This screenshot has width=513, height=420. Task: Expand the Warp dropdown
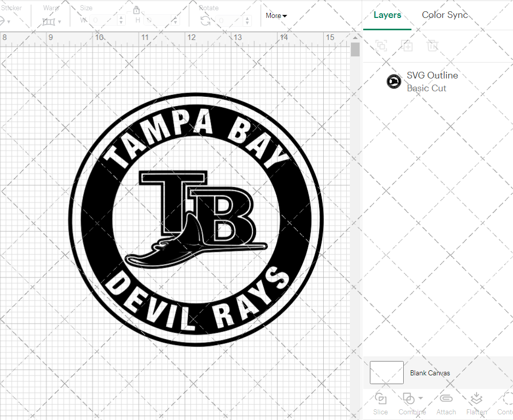tap(60, 22)
